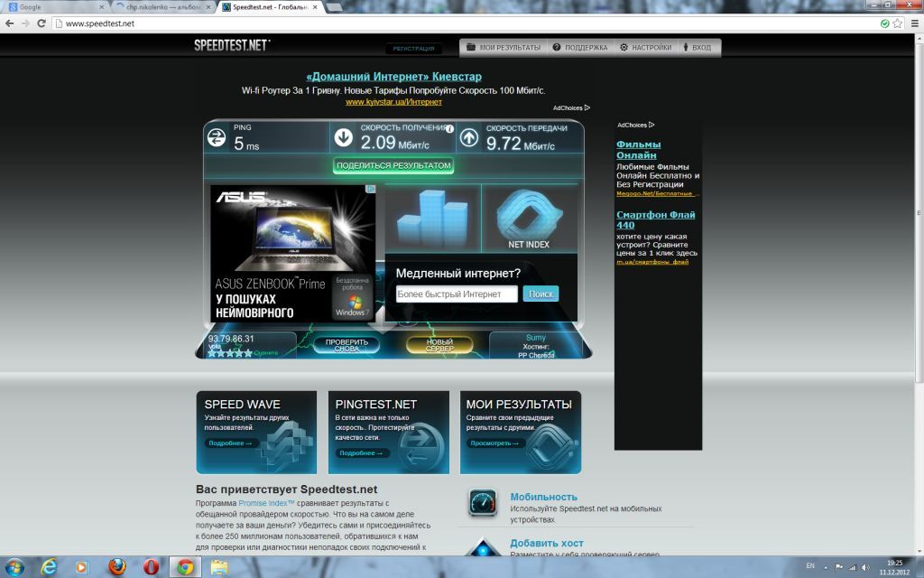Click the bar chart statistics icon
Image resolution: width=924 pixels, height=578 pixels.
click(432, 217)
